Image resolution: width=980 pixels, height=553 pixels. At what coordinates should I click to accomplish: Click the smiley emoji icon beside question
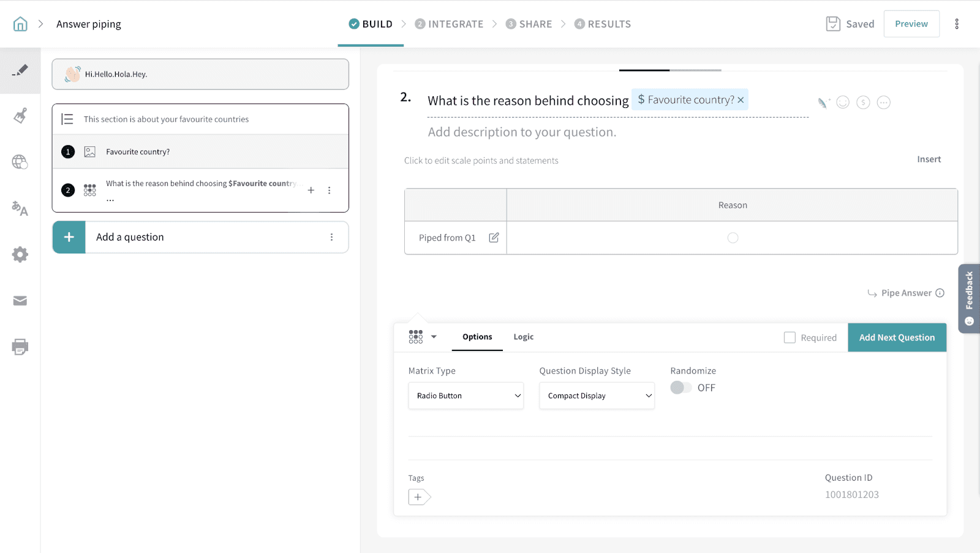click(x=843, y=102)
